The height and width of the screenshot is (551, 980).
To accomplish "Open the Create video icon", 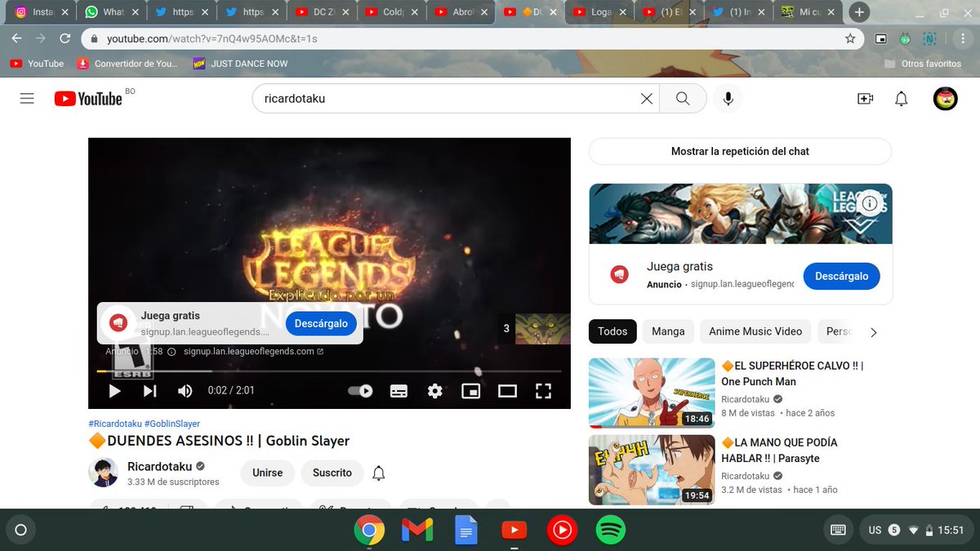I will tap(865, 99).
